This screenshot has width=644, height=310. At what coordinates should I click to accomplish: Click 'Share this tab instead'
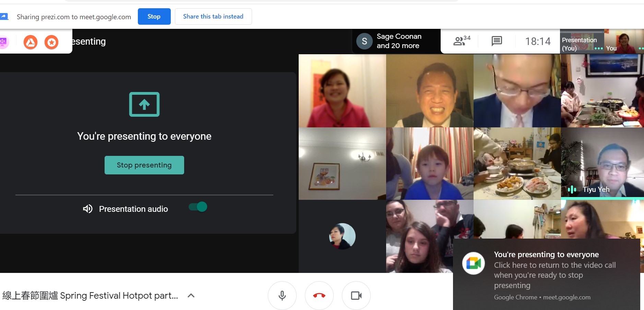tap(213, 16)
